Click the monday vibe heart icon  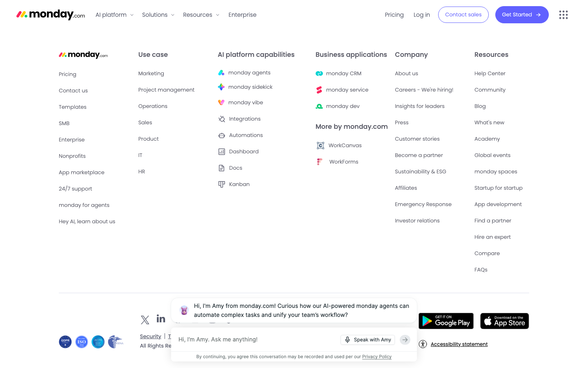(221, 103)
